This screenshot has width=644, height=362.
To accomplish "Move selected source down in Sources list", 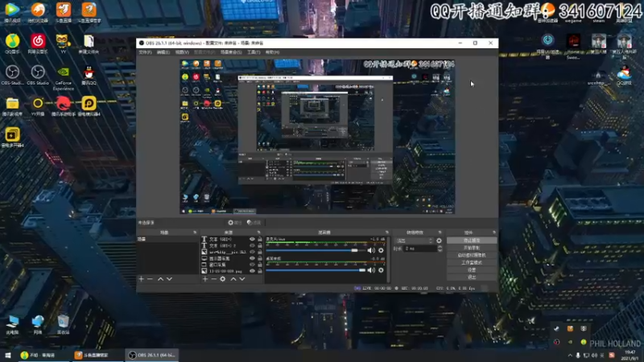I will pos(242,279).
